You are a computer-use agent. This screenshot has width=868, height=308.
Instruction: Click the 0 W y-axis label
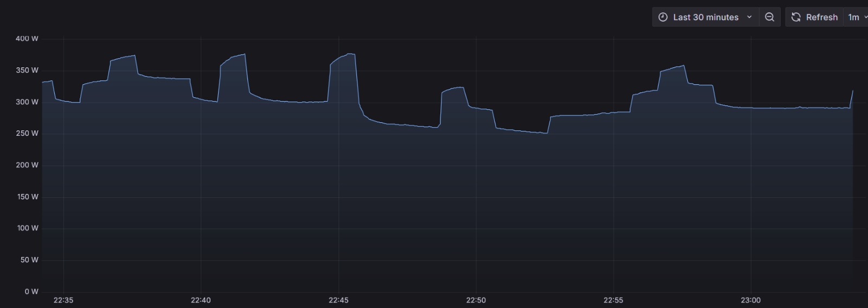(x=31, y=292)
